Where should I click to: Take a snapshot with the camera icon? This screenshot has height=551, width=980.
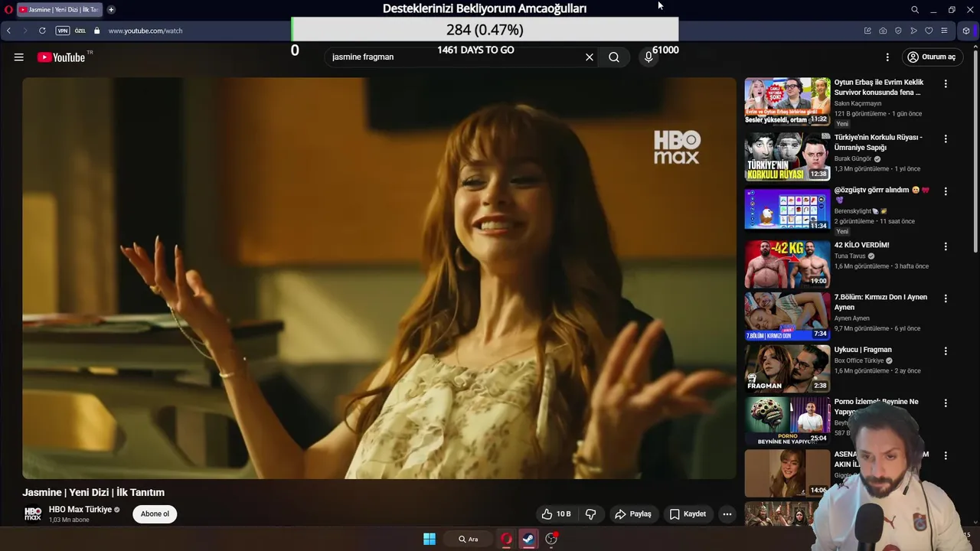tap(883, 31)
